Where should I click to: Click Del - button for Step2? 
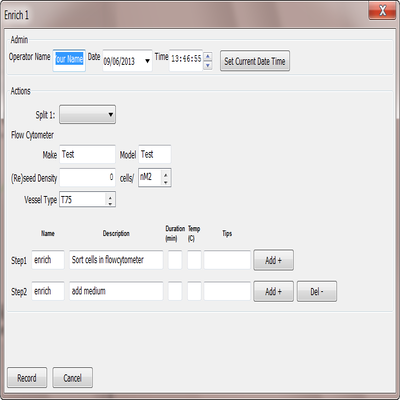tap(317, 291)
